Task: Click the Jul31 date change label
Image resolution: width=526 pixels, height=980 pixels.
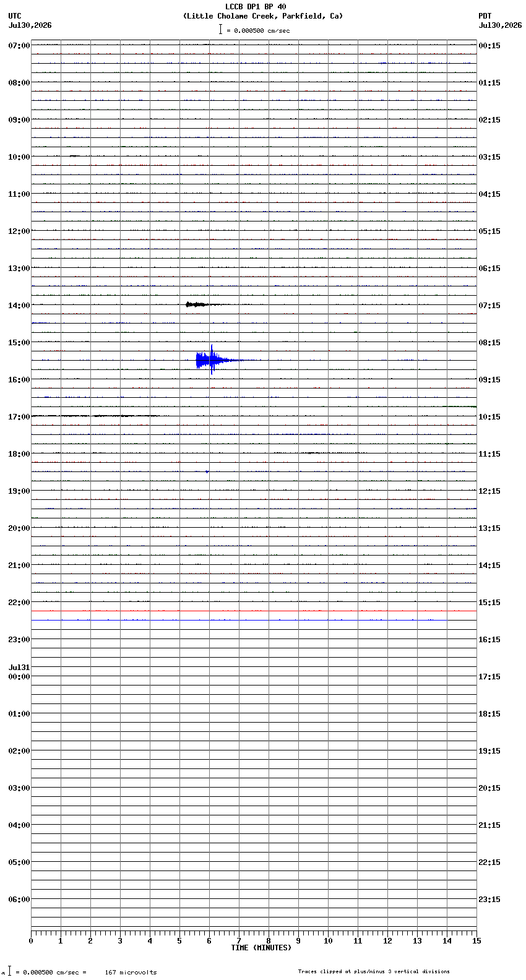Action: pos(19,668)
